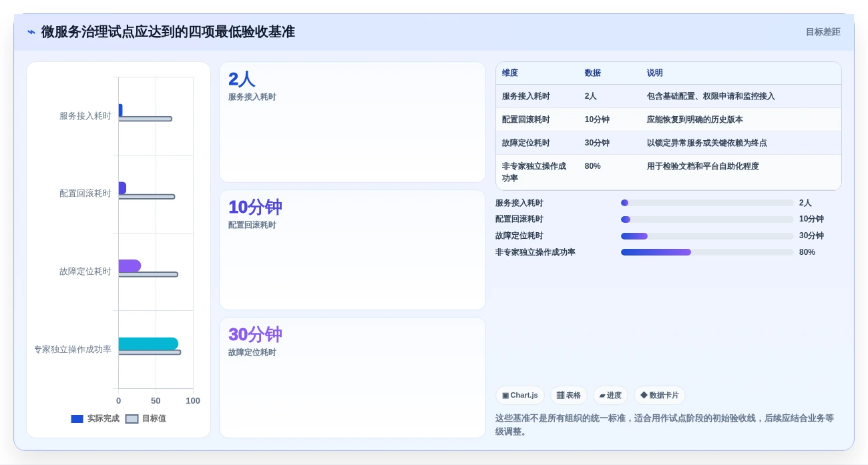Click table cell 应能恢复到明确的历史版本

(694, 119)
